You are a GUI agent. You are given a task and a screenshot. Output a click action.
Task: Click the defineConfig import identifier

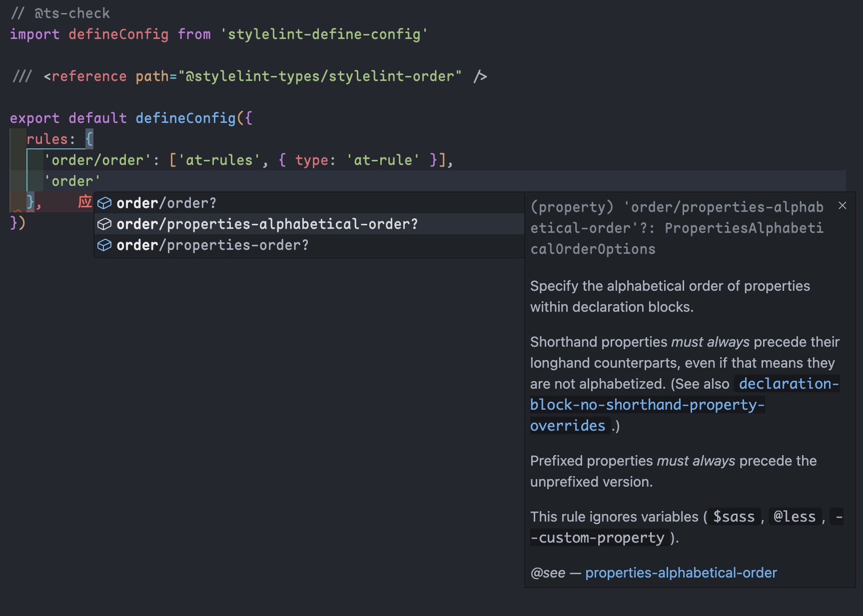tap(118, 34)
